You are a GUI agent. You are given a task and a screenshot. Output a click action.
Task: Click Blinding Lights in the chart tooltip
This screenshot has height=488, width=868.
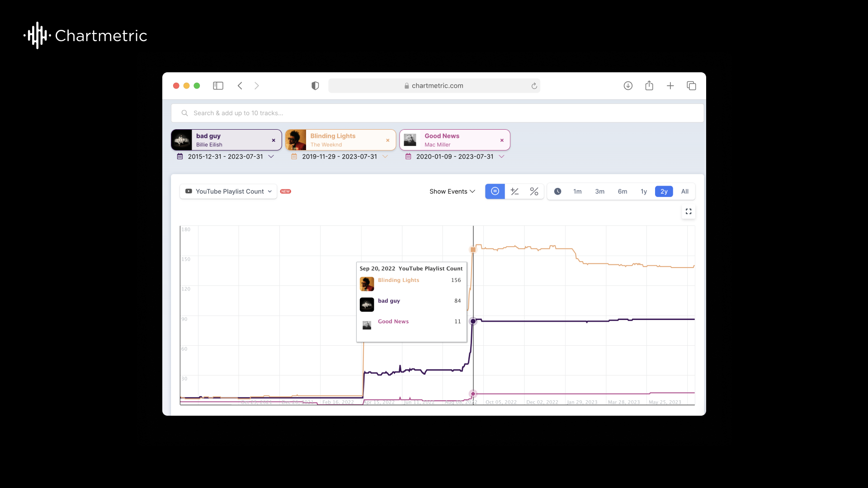click(x=398, y=280)
